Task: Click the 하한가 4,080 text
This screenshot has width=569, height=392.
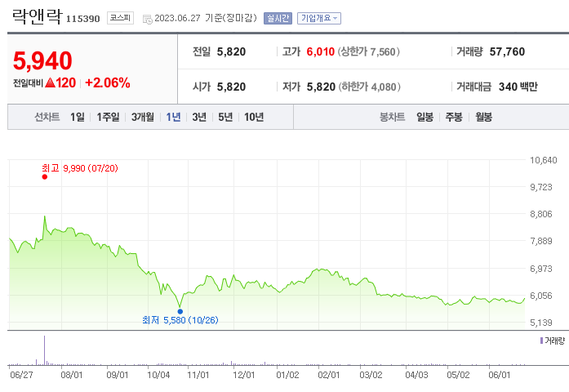Action: tap(370, 87)
